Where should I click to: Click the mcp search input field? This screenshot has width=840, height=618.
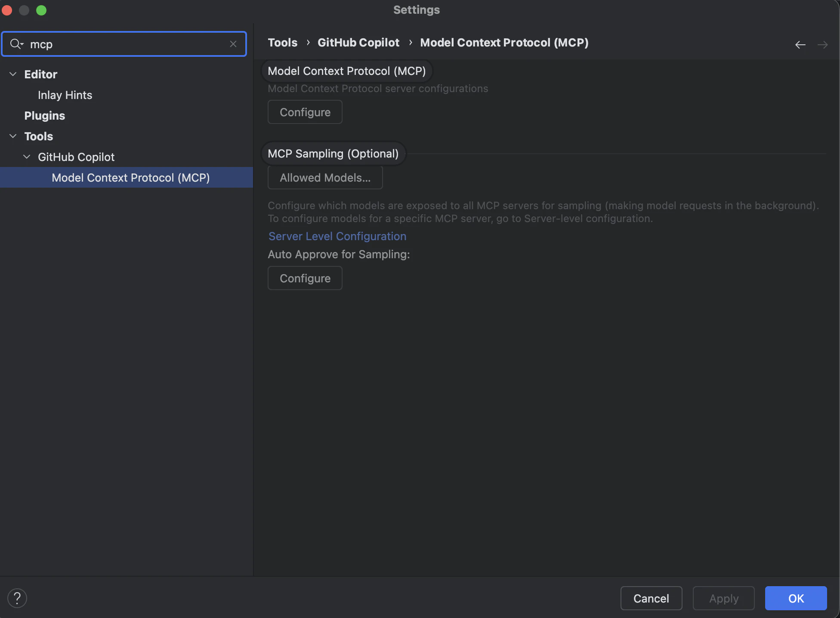[x=124, y=44]
